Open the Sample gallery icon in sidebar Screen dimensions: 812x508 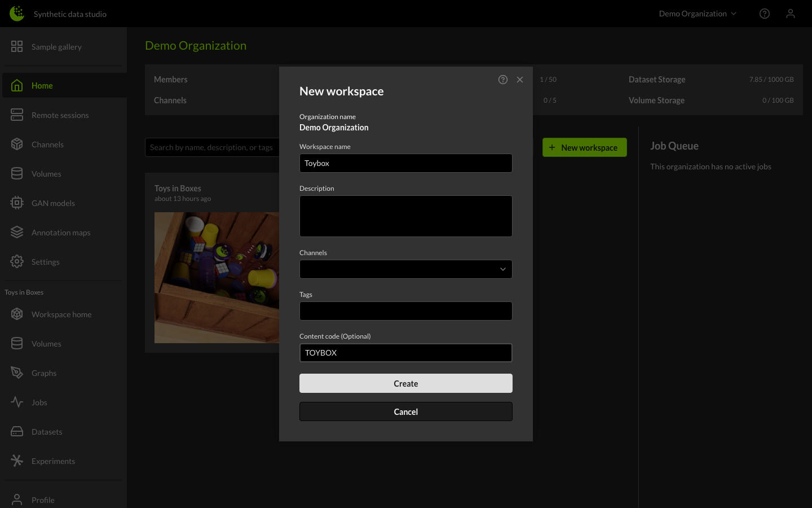(17, 47)
